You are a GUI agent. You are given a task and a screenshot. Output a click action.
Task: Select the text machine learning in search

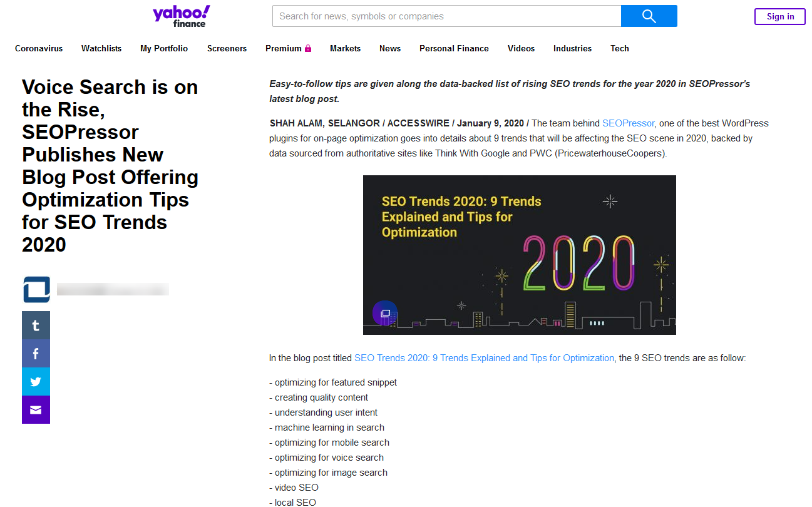click(x=329, y=428)
